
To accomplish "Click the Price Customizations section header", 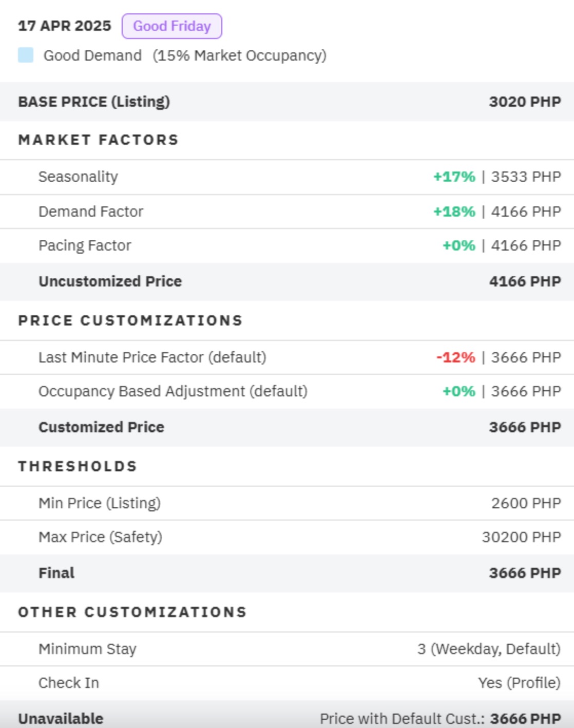I will click(x=130, y=320).
